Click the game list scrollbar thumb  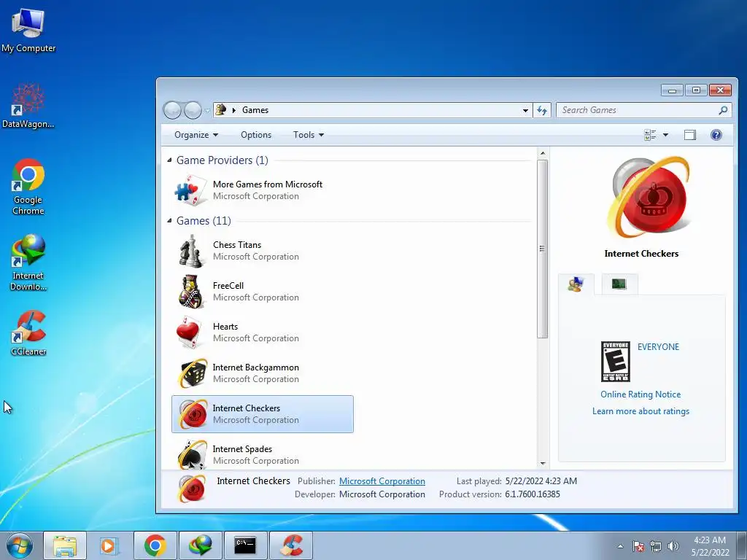point(542,249)
